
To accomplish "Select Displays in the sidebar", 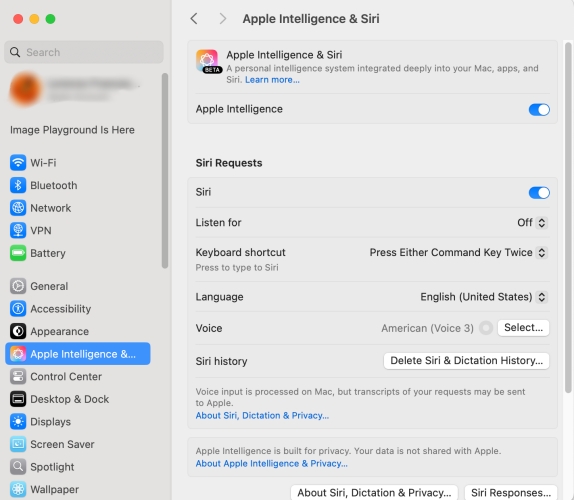I will pyautogui.click(x=78, y=422).
